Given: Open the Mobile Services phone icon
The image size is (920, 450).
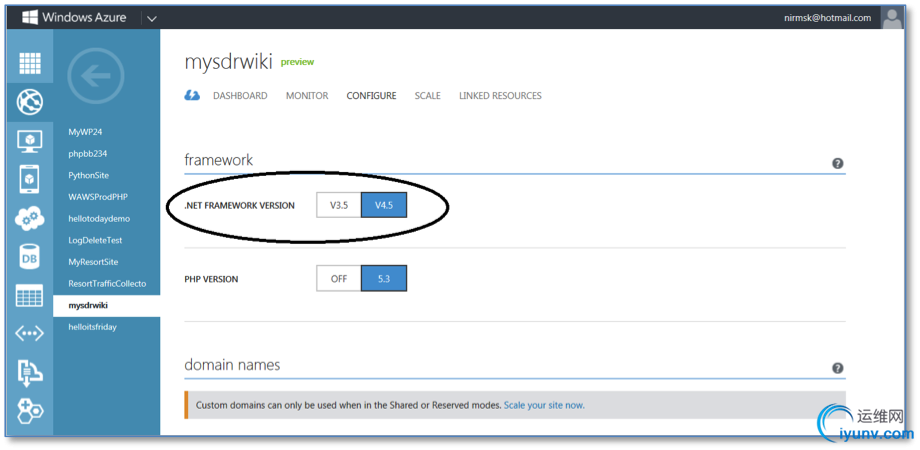Looking at the screenshot, I should tap(30, 180).
